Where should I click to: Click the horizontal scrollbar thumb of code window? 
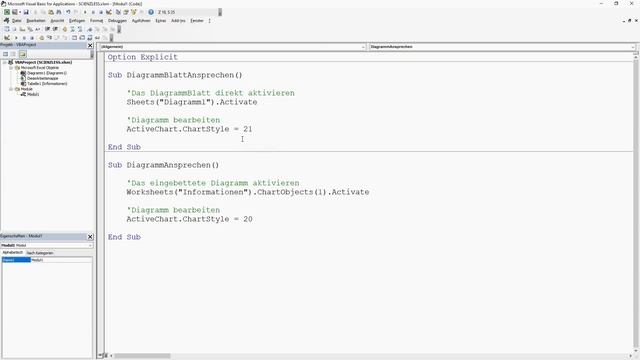[142, 356]
